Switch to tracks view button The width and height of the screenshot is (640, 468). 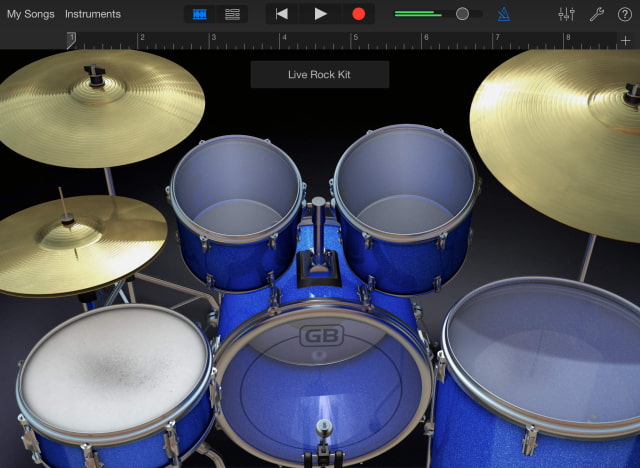click(x=232, y=14)
